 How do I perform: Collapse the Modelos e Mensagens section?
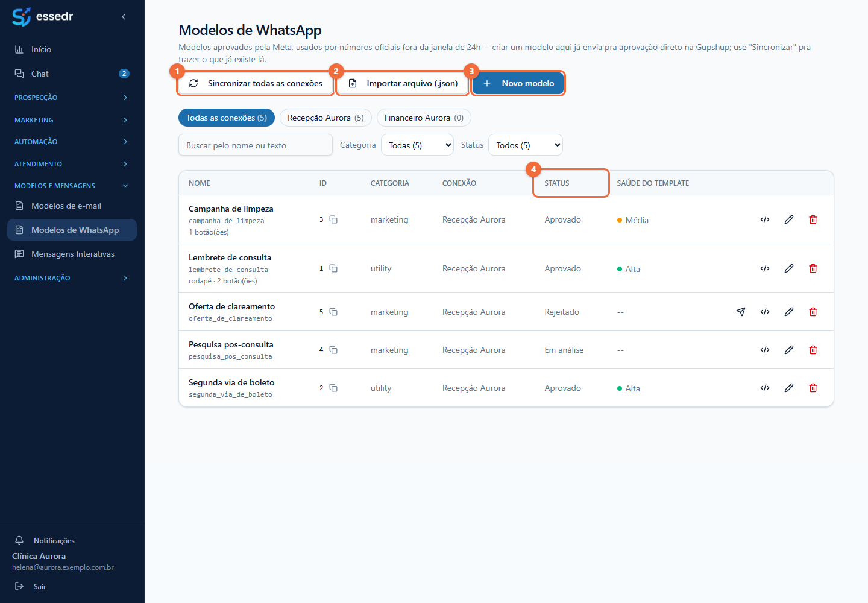click(x=72, y=186)
